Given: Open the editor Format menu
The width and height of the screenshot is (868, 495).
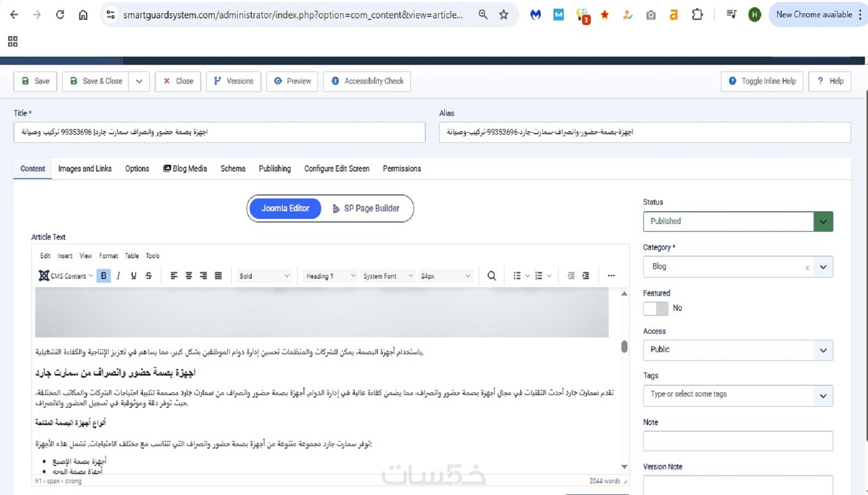Looking at the screenshot, I should tap(108, 256).
